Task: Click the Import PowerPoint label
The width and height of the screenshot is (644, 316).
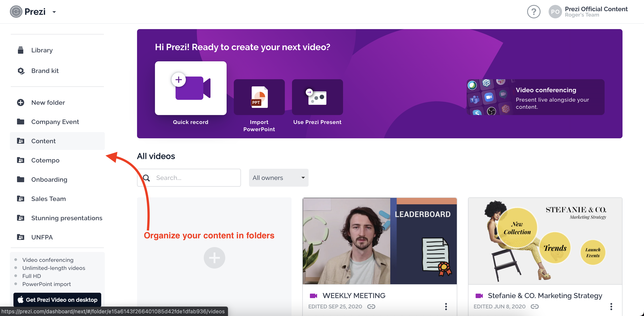Action: (259, 126)
